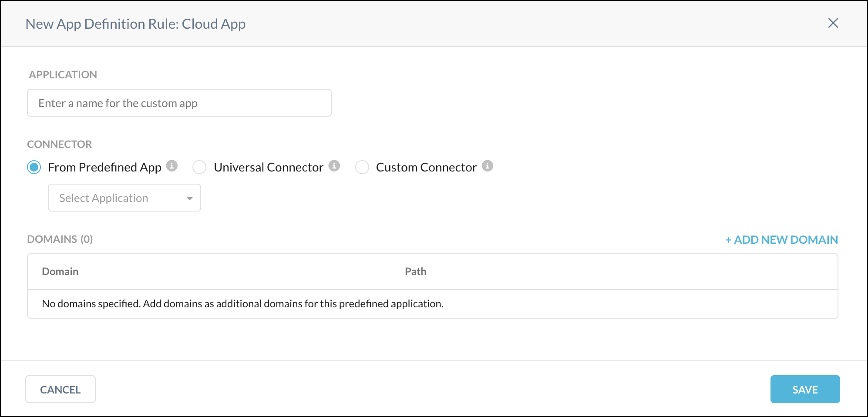Choose the Custom Connector radio option
Image resolution: width=868 pixels, height=417 pixels.
(362, 167)
